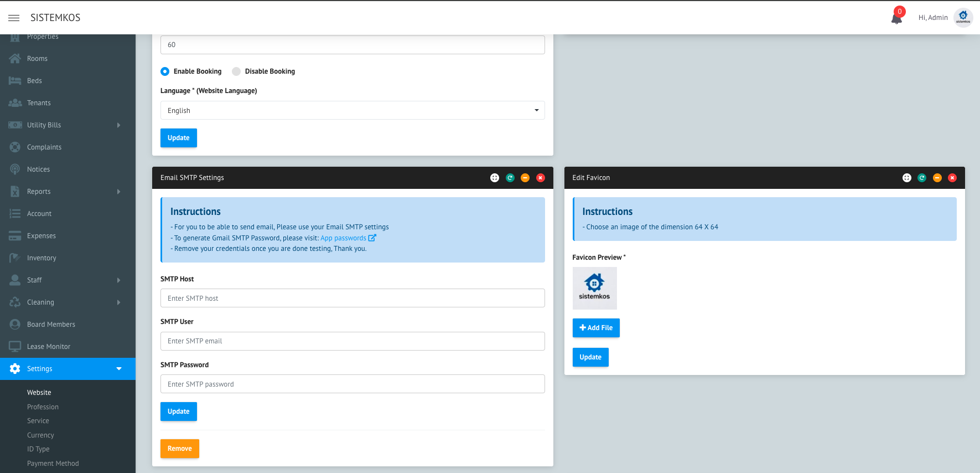
Task: Collapse the Edit Favicon panel
Action: click(x=937, y=178)
